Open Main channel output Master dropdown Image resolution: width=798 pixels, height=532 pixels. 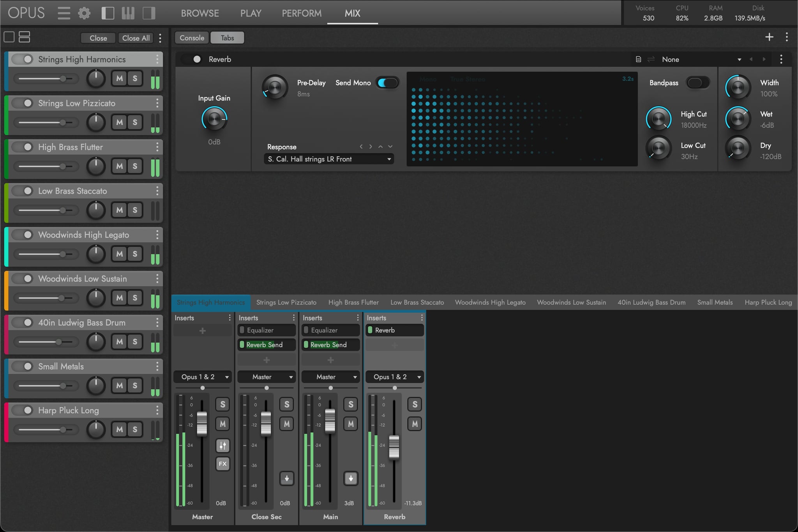tap(330, 377)
